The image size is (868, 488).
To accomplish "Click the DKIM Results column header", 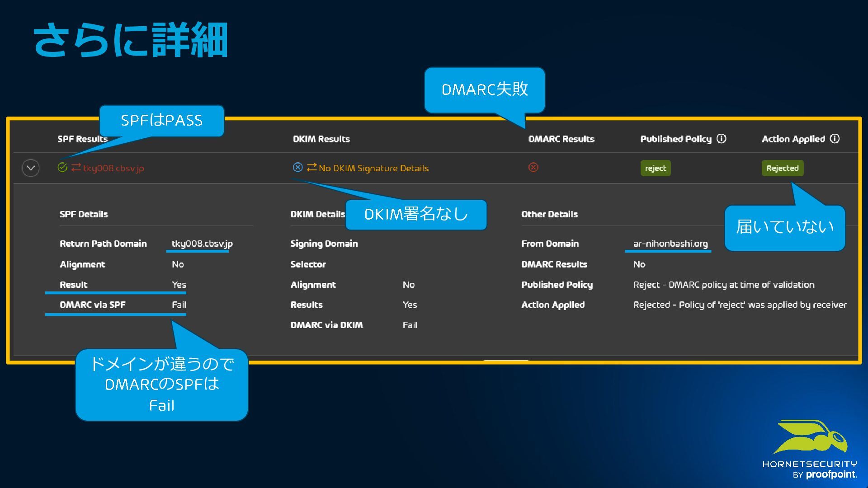I will (x=321, y=139).
